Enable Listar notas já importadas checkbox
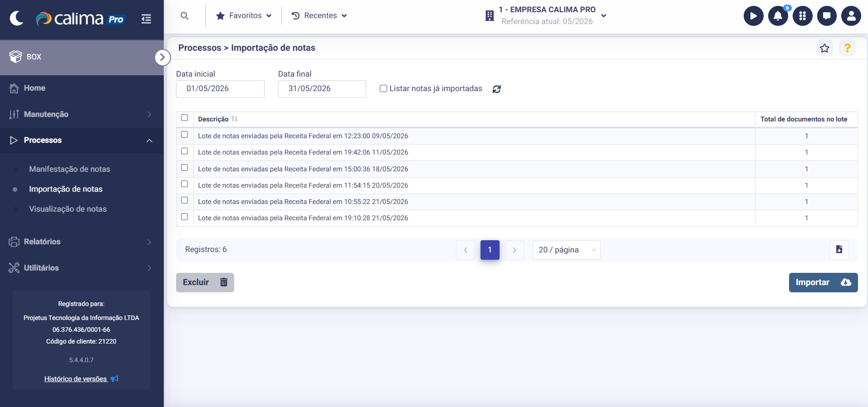This screenshot has width=868, height=407. point(383,89)
